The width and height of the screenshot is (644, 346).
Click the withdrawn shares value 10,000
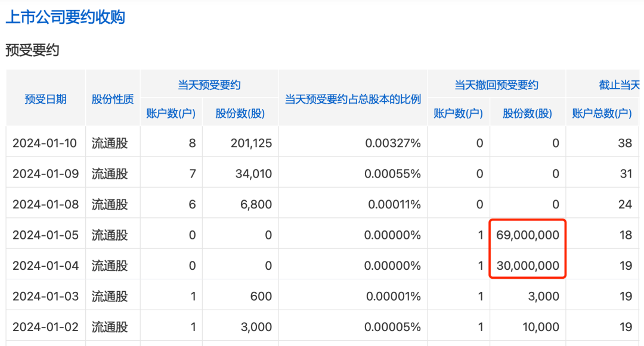[541, 327]
